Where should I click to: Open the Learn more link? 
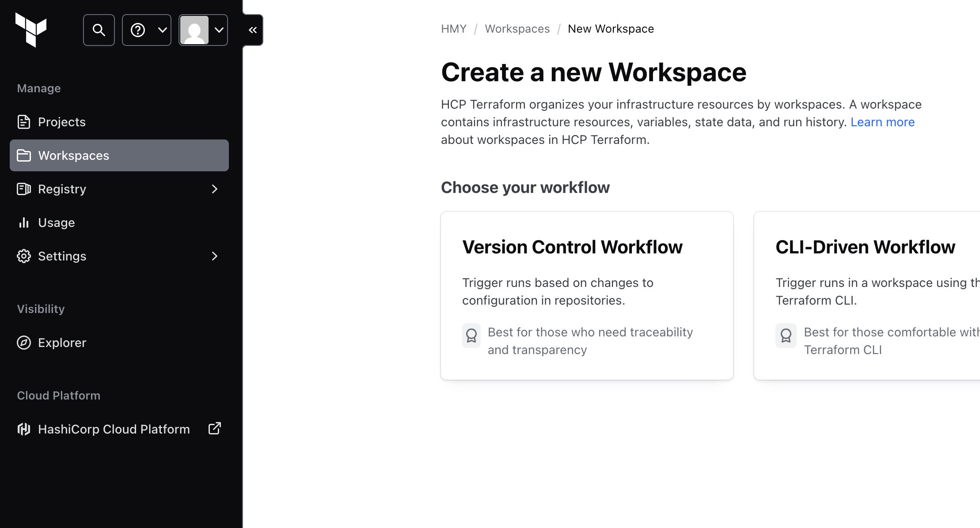[x=883, y=122]
